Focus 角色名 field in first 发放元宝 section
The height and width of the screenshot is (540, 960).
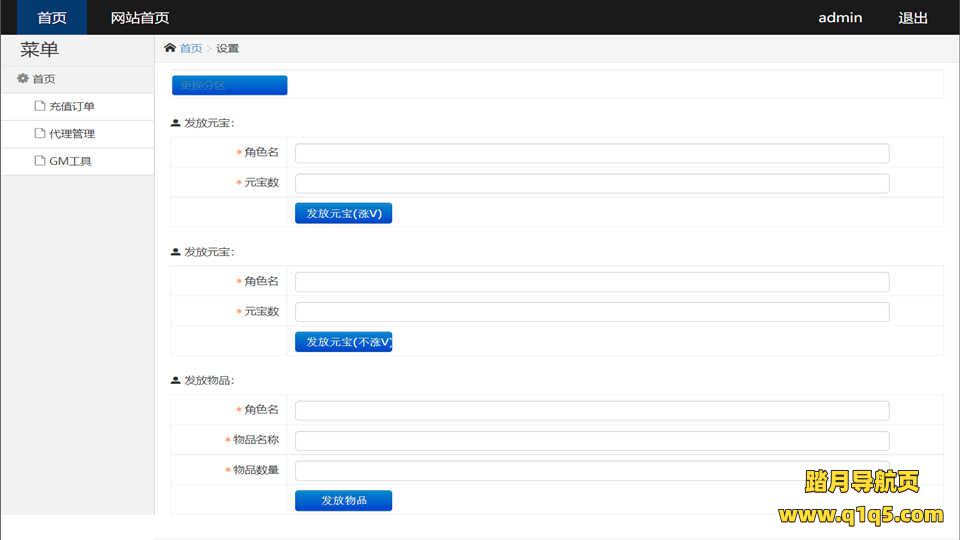click(x=592, y=153)
